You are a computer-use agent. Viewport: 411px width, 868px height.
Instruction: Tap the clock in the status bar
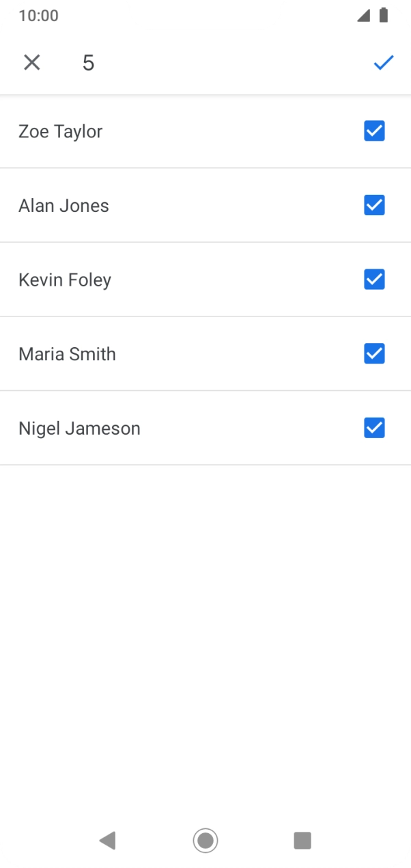[38, 15]
